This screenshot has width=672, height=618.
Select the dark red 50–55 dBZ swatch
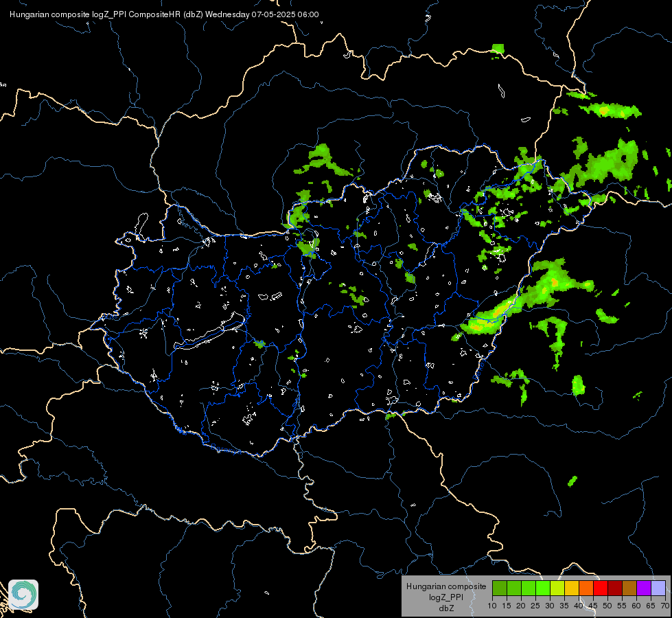615,588
